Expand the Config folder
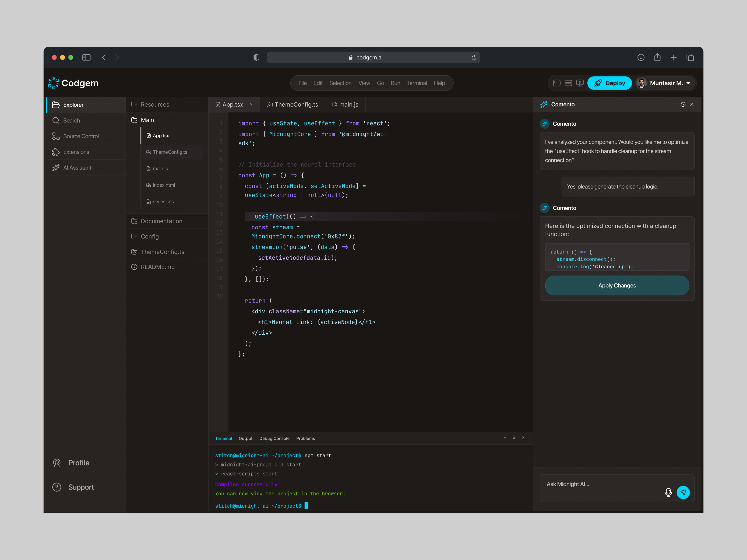The image size is (747, 560). click(167, 236)
